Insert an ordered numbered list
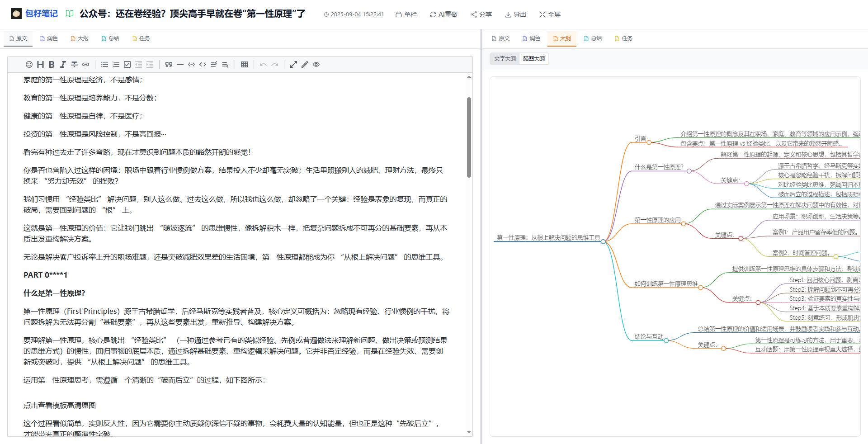The height and width of the screenshot is (444, 868). (x=116, y=65)
